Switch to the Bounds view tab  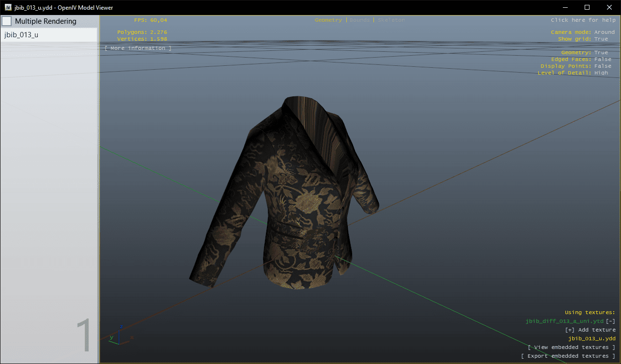pyautogui.click(x=359, y=20)
